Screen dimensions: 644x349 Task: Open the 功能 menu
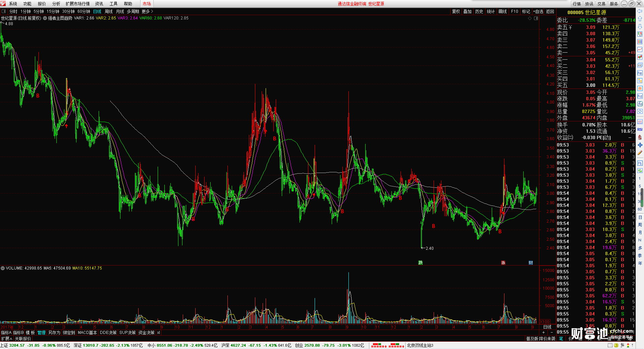click(28, 4)
